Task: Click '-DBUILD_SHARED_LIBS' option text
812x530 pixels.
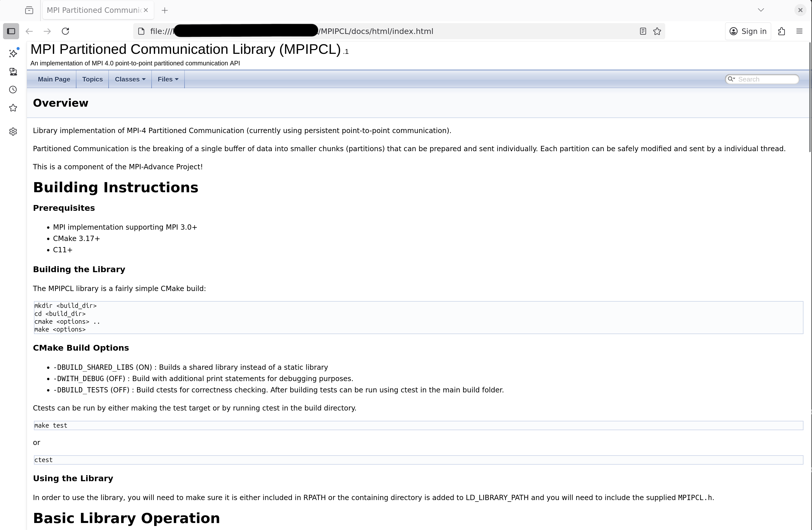Action: point(93,368)
